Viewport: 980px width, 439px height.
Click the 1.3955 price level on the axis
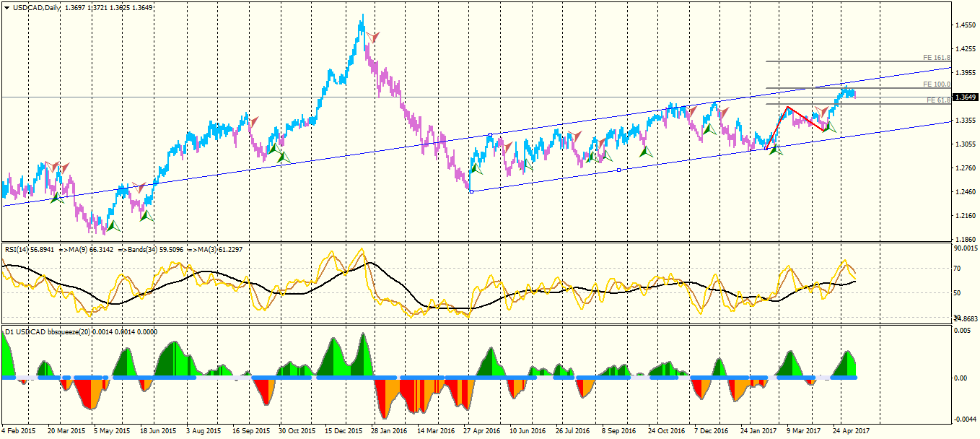966,73
